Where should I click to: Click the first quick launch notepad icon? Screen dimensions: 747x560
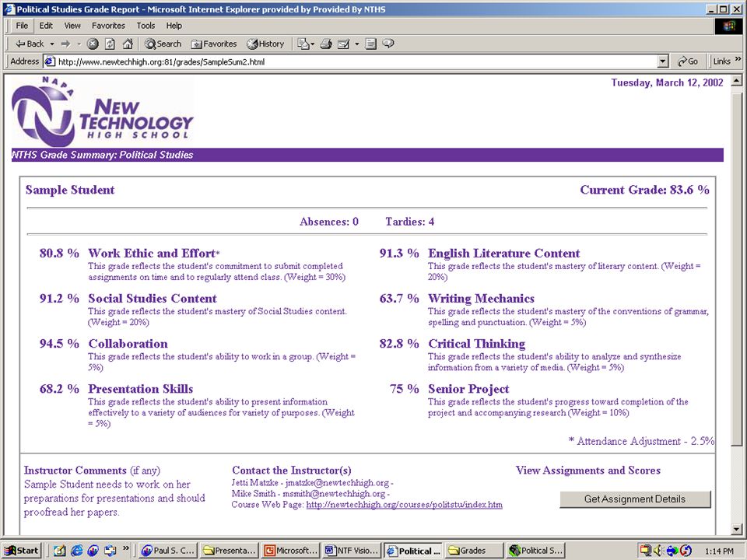(x=60, y=551)
